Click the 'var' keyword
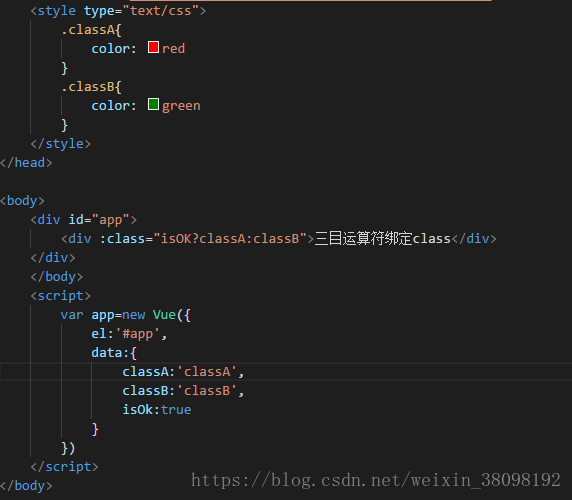This screenshot has width=572, height=500. coord(72,315)
